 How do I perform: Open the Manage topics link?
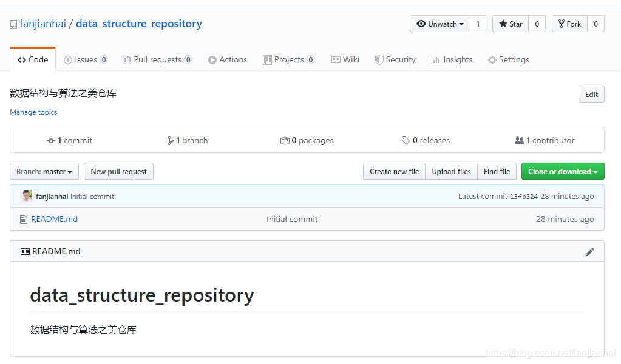33,112
